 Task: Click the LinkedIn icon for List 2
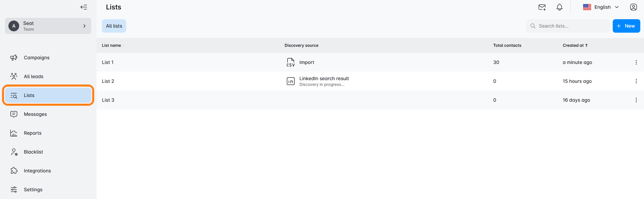click(x=290, y=81)
